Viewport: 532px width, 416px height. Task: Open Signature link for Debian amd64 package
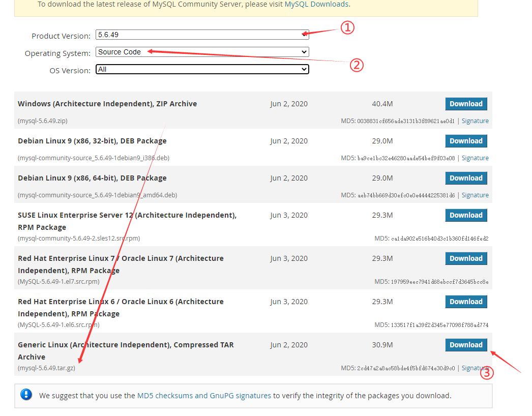click(475, 195)
